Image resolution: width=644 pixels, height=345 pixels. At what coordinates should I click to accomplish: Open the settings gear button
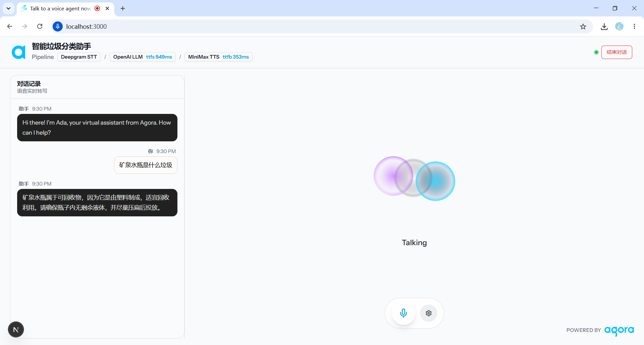click(x=429, y=313)
